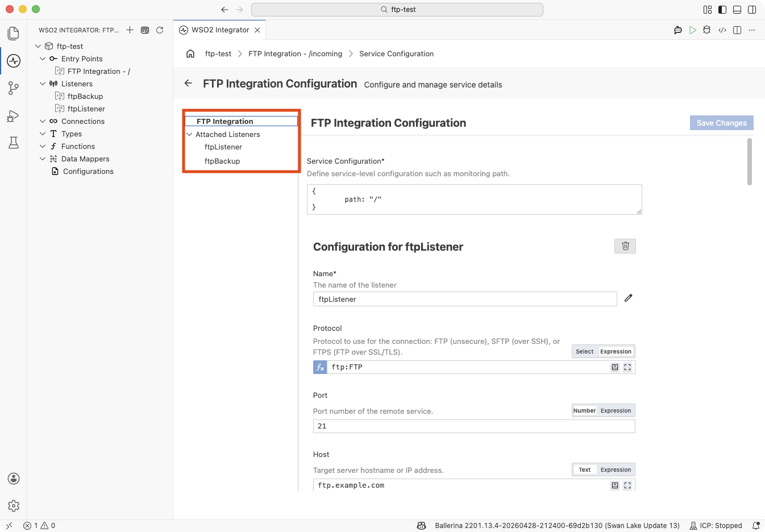The width and height of the screenshot is (765, 532).
Task: Open Accounts icon in activity bar
Action: click(x=14, y=479)
